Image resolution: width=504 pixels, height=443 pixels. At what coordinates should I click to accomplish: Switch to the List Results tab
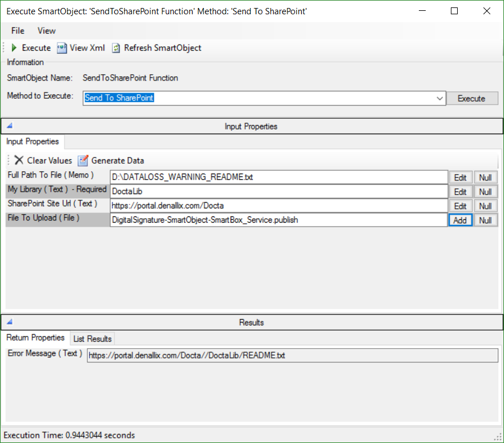(91, 338)
